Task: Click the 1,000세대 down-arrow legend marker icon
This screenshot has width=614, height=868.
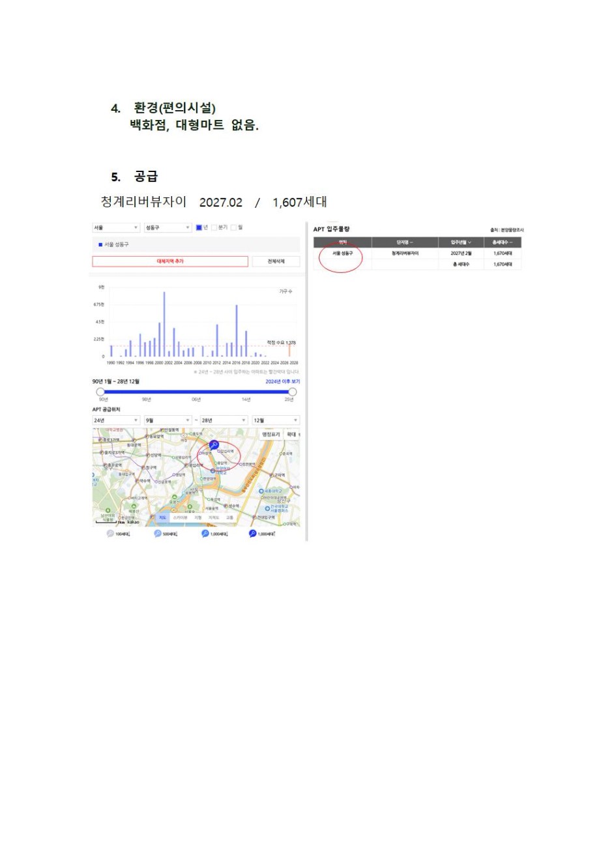Action: [205, 534]
